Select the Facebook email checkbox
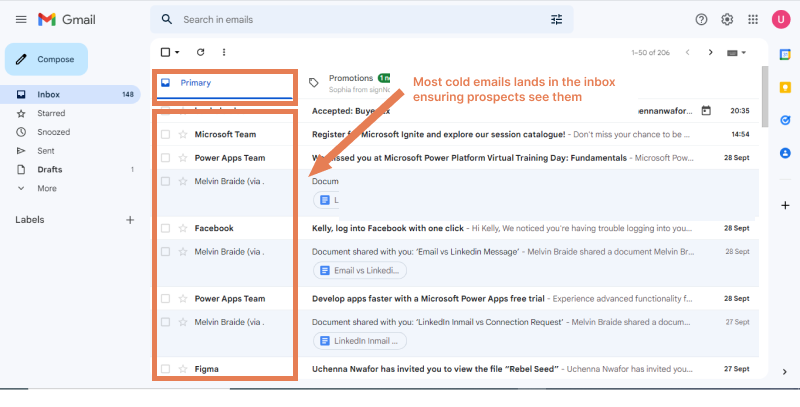The image size is (800, 407). [165, 228]
